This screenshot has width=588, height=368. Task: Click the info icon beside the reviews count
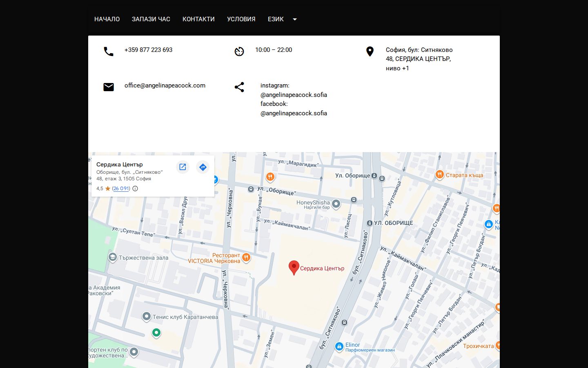[135, 188]
